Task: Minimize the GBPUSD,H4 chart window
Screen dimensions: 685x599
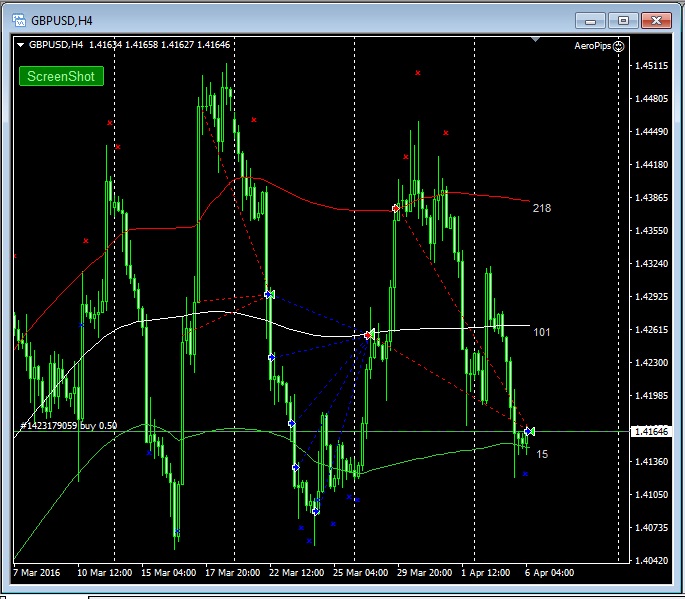Action: pos(590,21)
